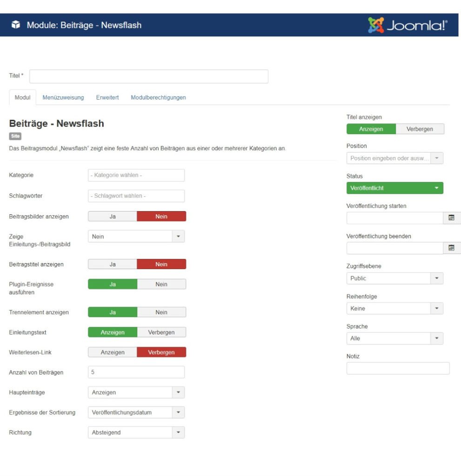Set Plugin-Ereignisse ausführen to Ja
This screenshot has width=461, height=476.
pos(113,284)
